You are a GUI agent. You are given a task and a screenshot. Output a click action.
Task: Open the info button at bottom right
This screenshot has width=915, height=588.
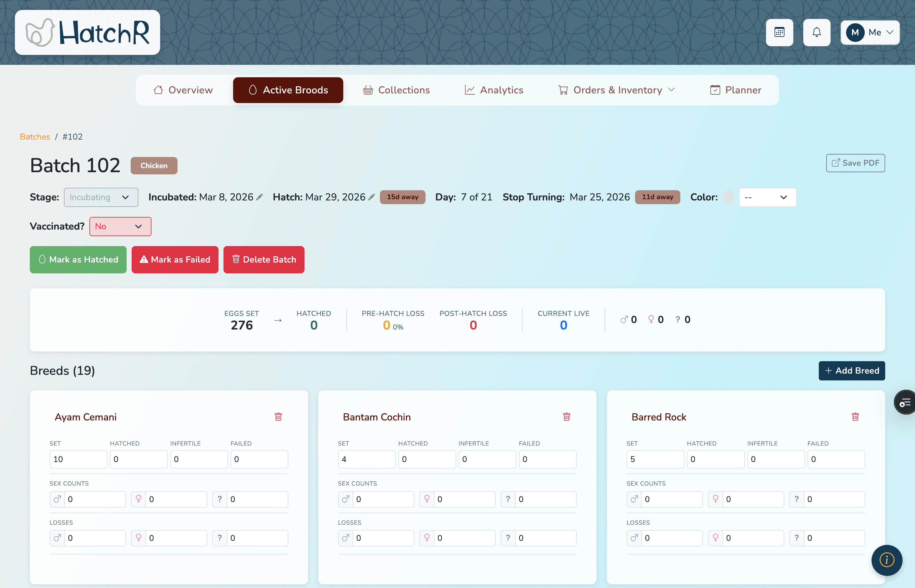887,560
